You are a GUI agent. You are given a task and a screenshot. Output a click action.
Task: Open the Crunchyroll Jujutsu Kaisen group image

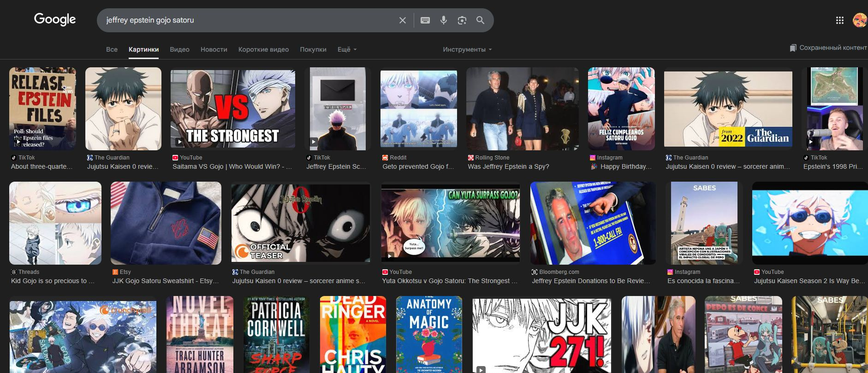click(x=83, y=337)
